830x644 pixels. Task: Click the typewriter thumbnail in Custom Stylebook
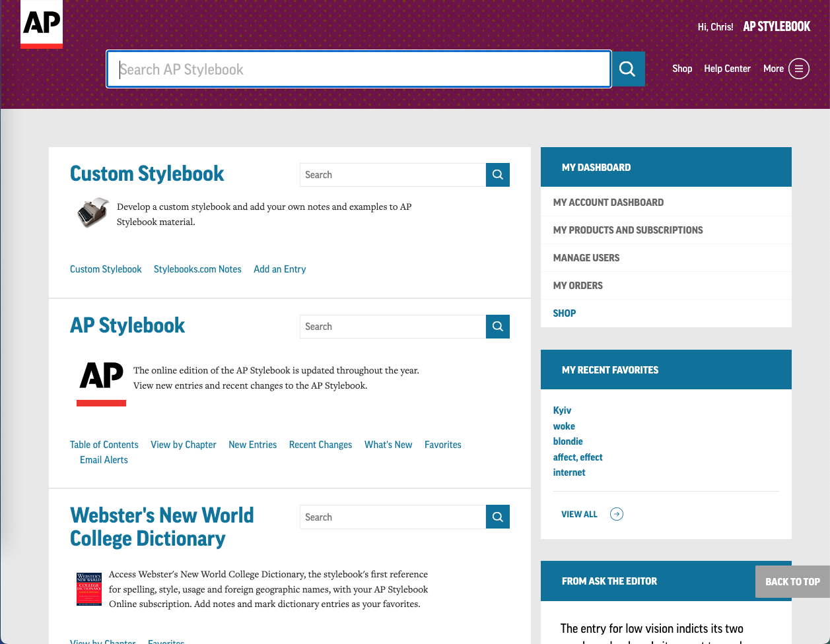click(x=92, y=211)
